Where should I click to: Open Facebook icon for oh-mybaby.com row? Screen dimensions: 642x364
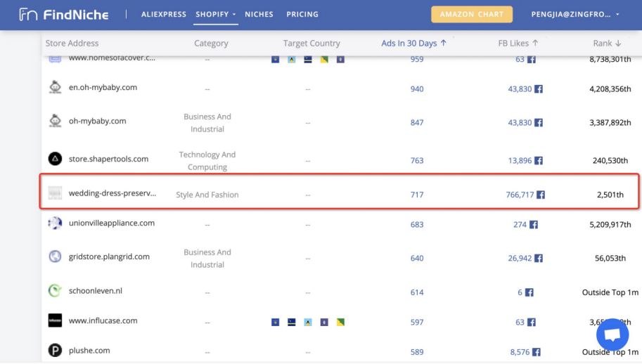pos(539,123)
